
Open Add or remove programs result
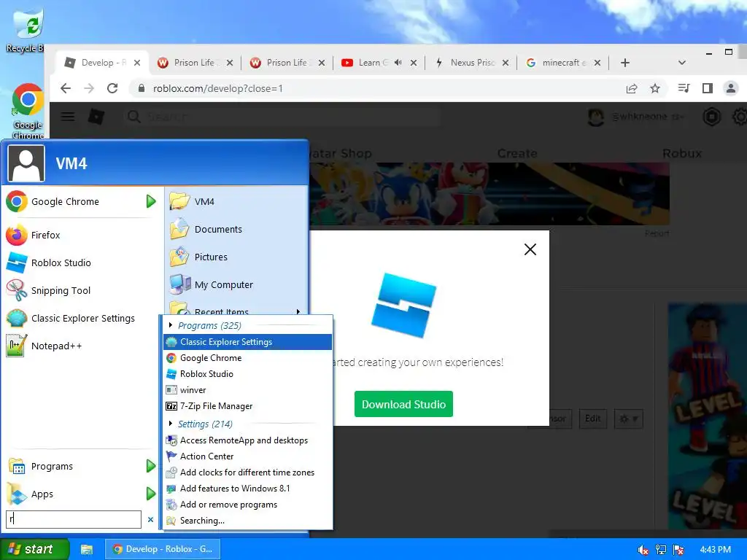(x=248, y=505)
